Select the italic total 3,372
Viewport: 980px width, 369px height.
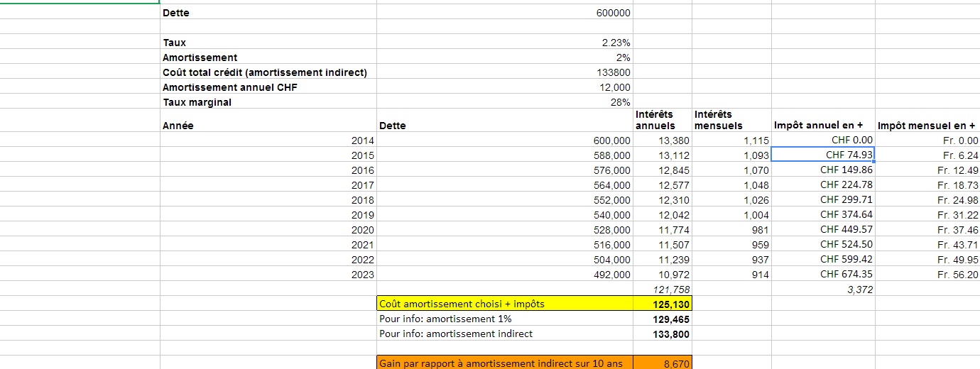pyautogui.click(x=823, y=290)
